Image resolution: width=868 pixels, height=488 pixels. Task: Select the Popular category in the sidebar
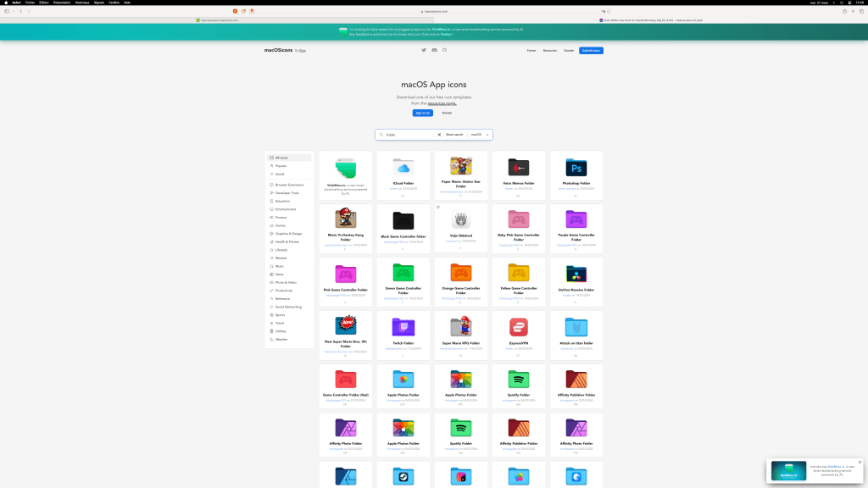point(281,166)
